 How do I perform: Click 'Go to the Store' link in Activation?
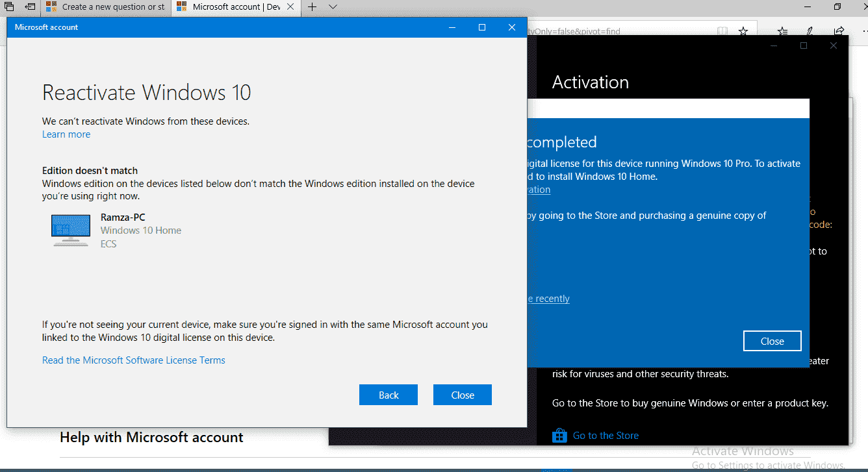click(x=606, y=436)
